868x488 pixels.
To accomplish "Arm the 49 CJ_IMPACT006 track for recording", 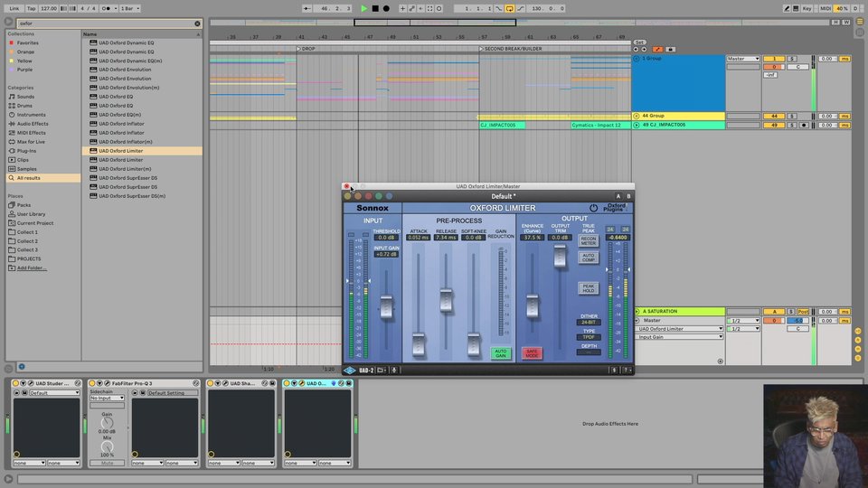I will (804, 125).
